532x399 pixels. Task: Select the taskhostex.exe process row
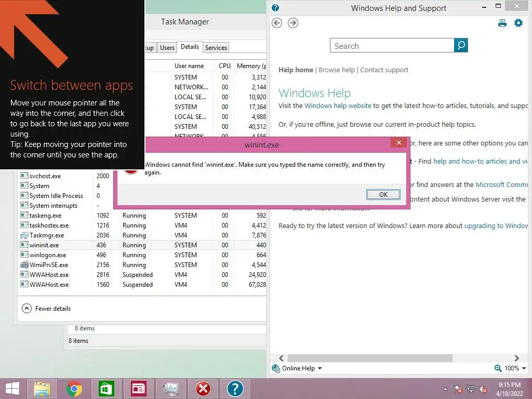(142, 225)
